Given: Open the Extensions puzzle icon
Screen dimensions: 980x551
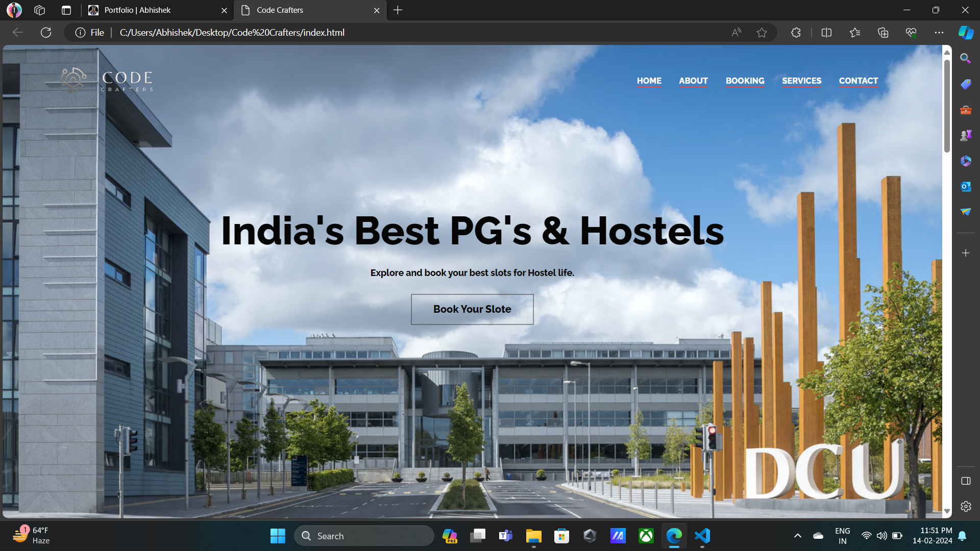Looking at the screenshot, I should click(x=796, y=32).
